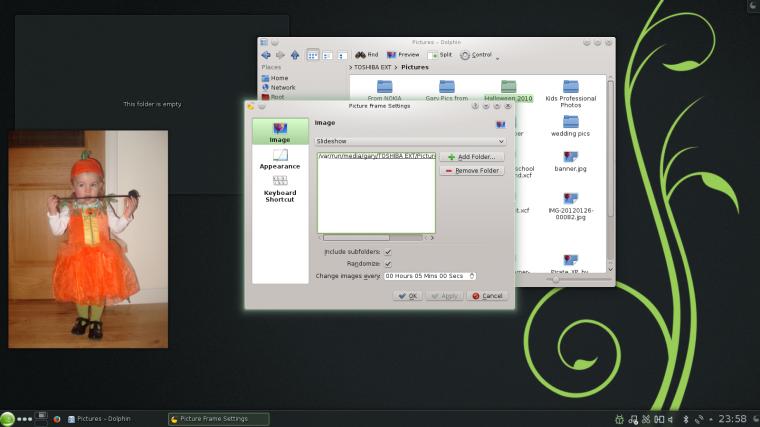The width and height of the screenshot is (760, 427).
Task: Select the From NOKIA folder
Action: pos(384,91)
